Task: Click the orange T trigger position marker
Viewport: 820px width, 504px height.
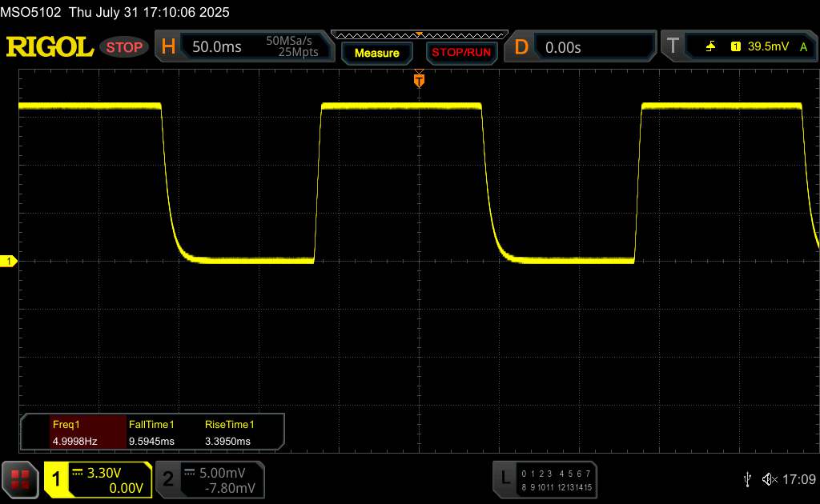Action: point(419,79)
